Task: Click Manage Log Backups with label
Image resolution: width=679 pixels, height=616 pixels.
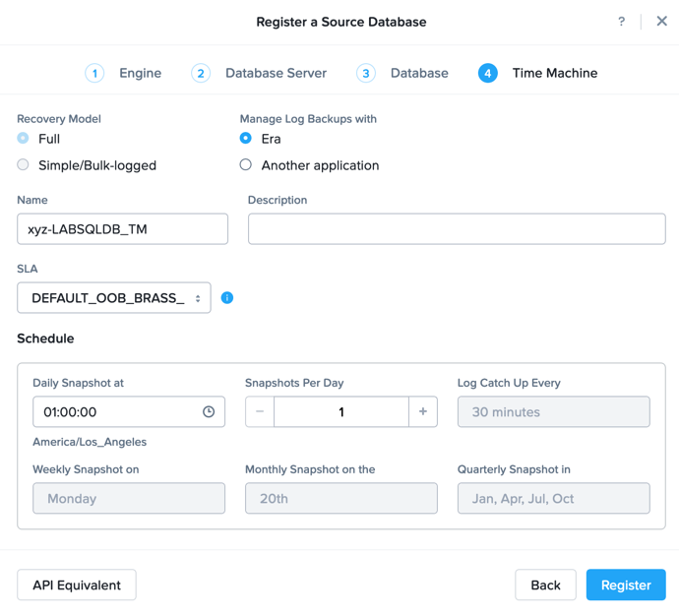Action: [x=308, y=119]
